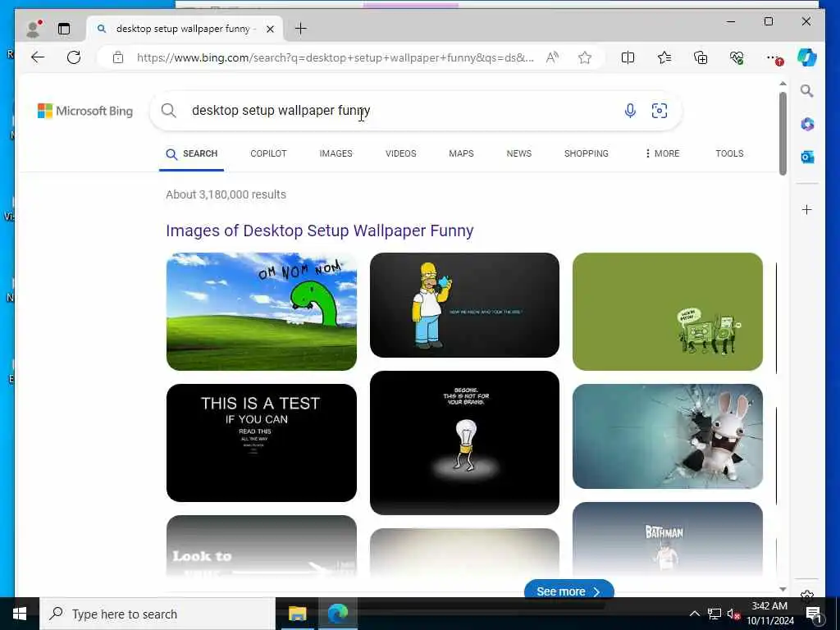Click the taskbar Type here to search box

click(157, 614)
